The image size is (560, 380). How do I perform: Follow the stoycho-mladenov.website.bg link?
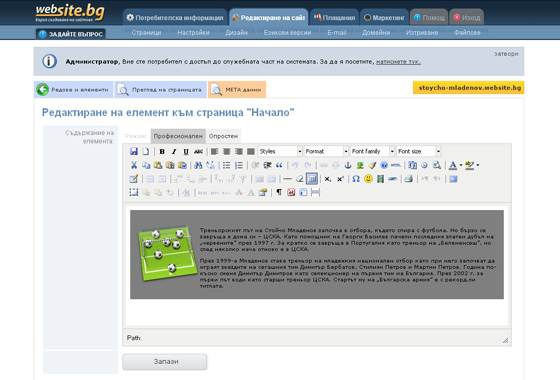[469, 88]
